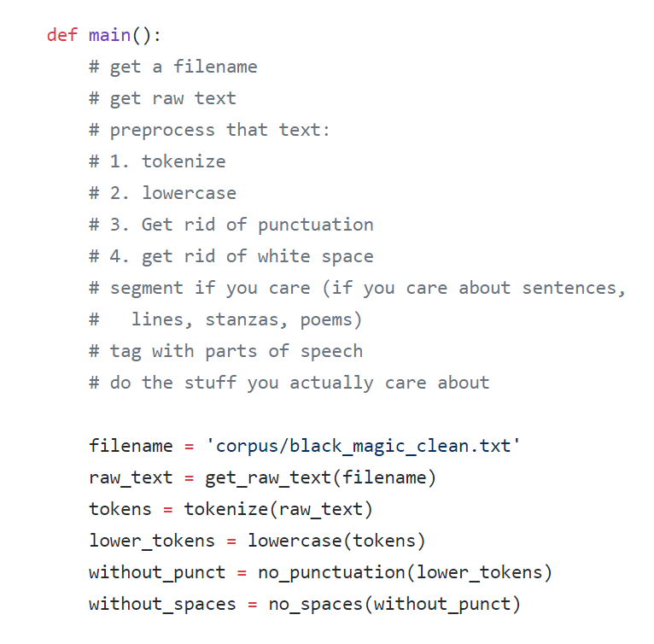The image size is (654, 644).
Task: Click the main function name
Action: point(109,35)
